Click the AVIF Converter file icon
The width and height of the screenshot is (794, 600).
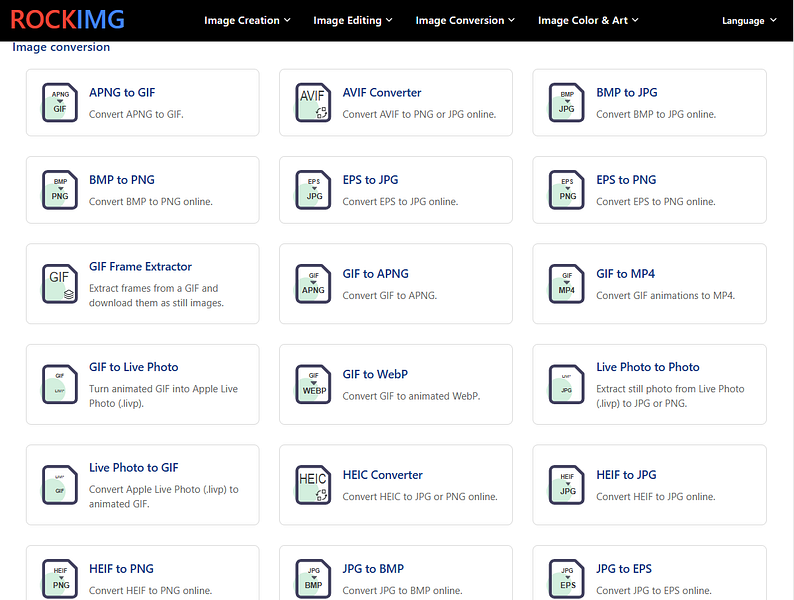[313, 103]
